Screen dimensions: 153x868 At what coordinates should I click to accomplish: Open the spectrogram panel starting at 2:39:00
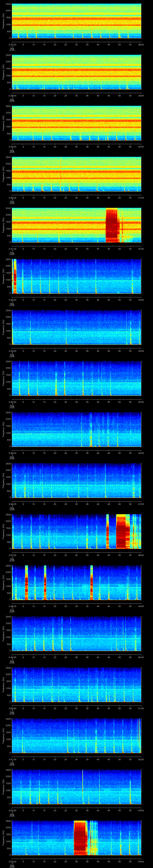click(x=77, y=123)
